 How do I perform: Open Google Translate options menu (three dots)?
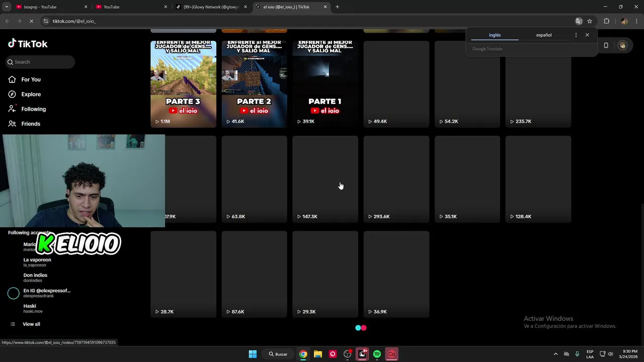(576, 35)
